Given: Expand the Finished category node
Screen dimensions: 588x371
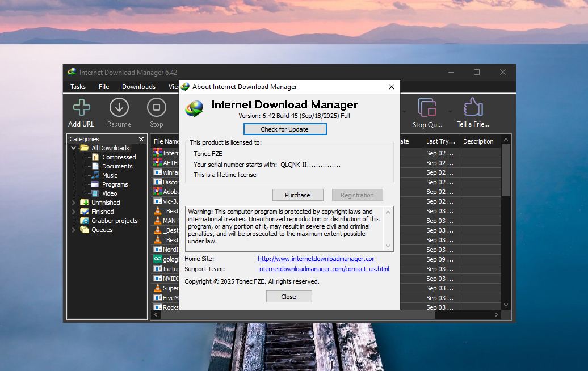Looking at the screenshot, I should tap(74, 212).
